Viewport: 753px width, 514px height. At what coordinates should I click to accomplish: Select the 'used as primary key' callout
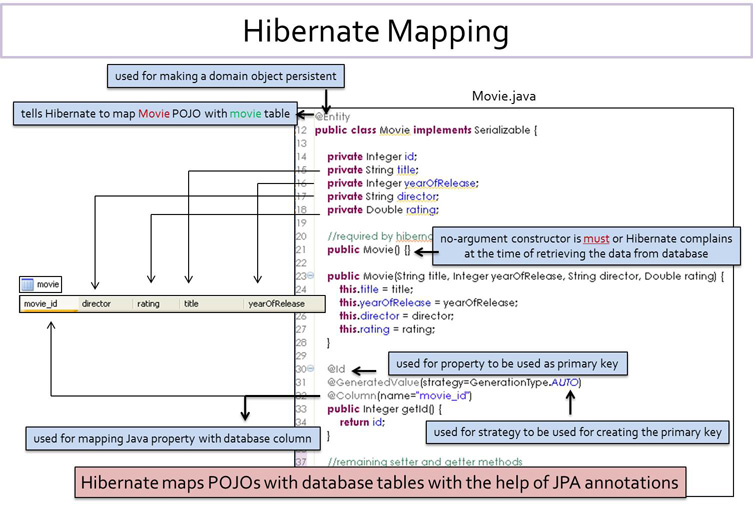(x=508, y=363)
